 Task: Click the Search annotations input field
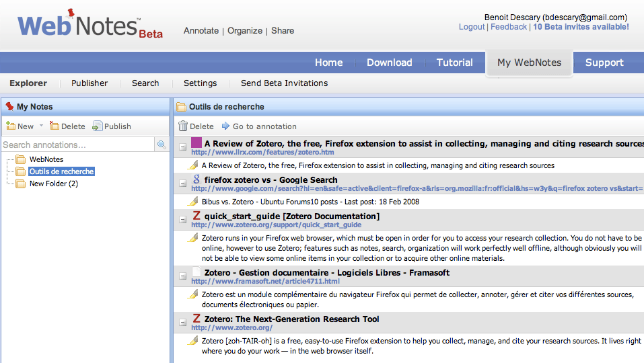77,145
